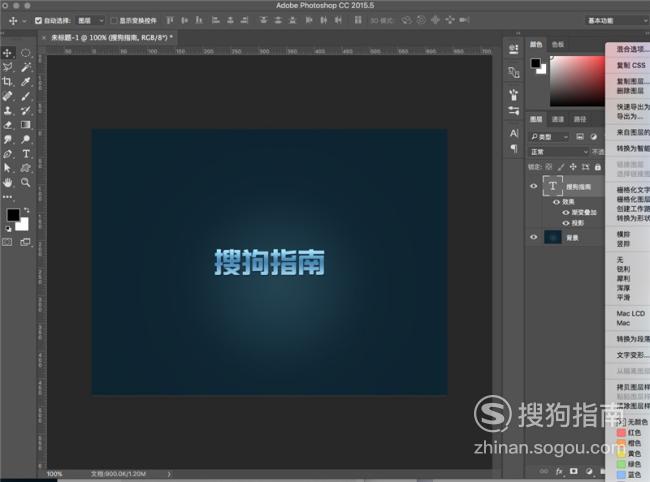Select the Custom Shape tool
The height and width of the screenshot is (482, 650).
(x=26, y=168)
